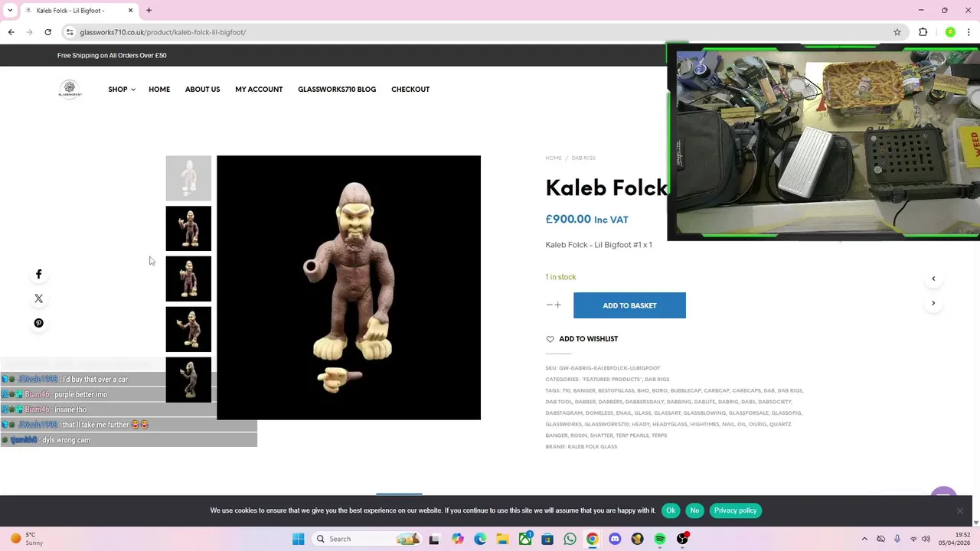Click the main Lil Bigfoot product image
Image resolution: width=980 pixels, height=551 pixels.
click(x=348, y=288)
